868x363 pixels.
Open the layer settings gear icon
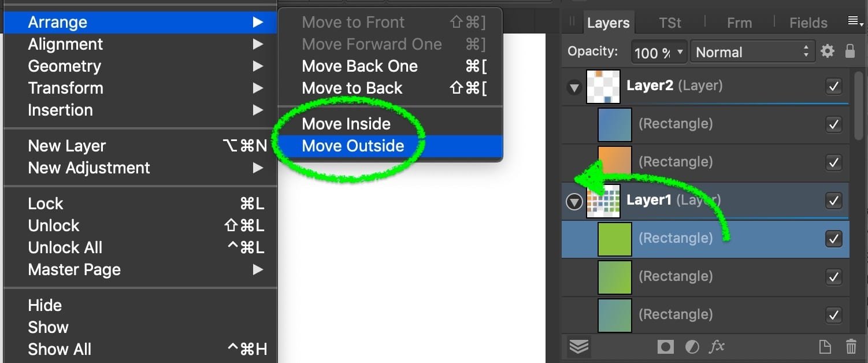tap(828, 51)
